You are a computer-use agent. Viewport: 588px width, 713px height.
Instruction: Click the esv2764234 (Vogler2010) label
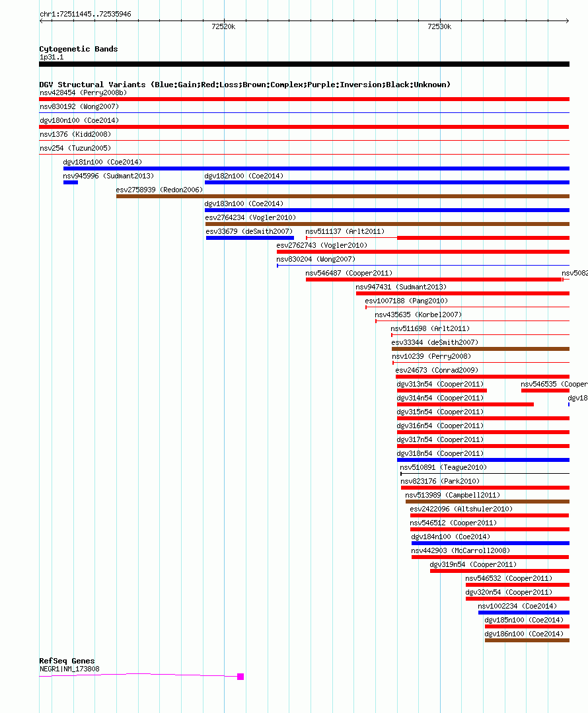coord(250,217)
